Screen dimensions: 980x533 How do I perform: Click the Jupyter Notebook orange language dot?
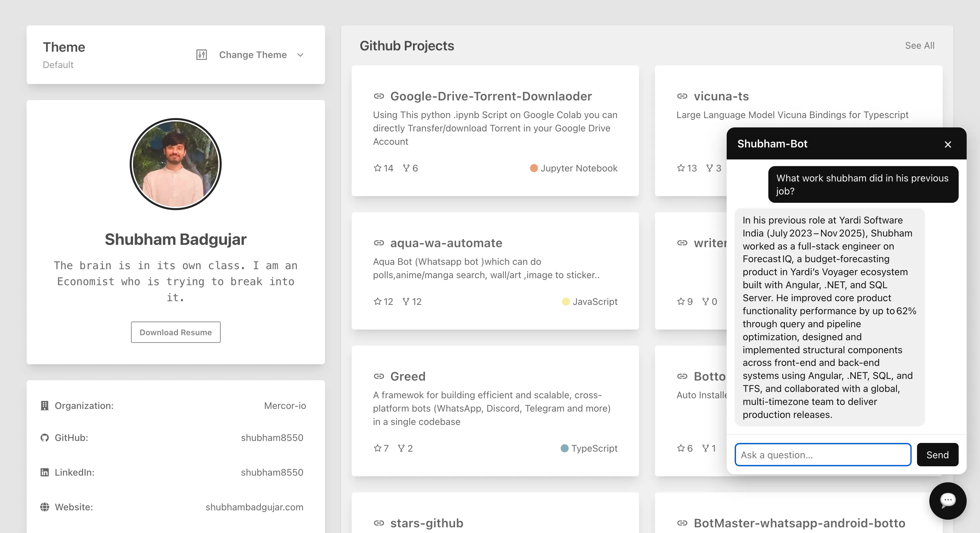pyautogui.click(x=534, y=168)
